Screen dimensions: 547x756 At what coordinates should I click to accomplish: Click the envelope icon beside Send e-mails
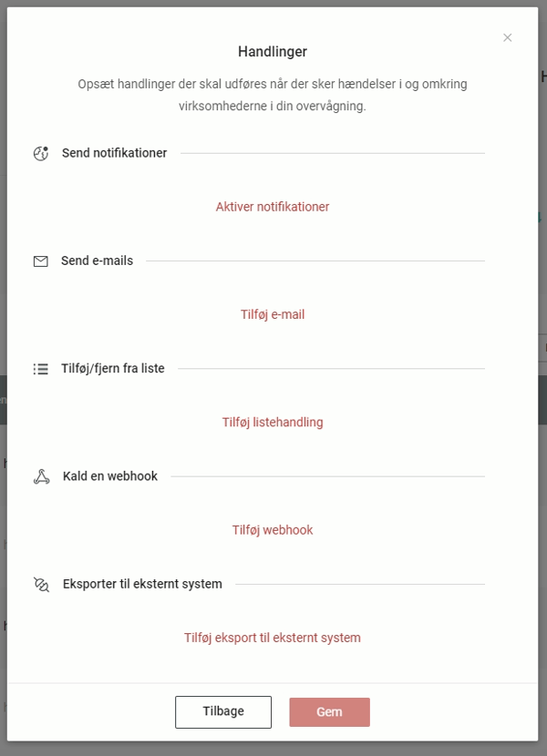40,261
